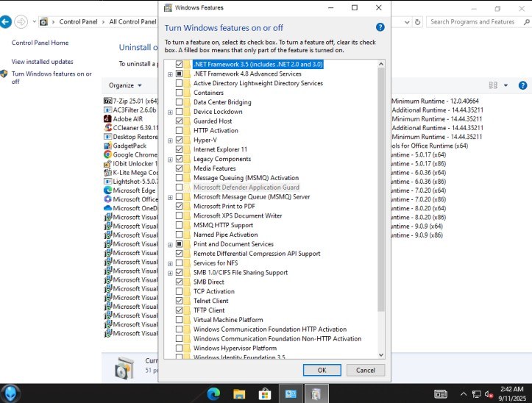Open Microsoft Edge from the taskbar
This screenshot has width=532, height=403.
213,394
